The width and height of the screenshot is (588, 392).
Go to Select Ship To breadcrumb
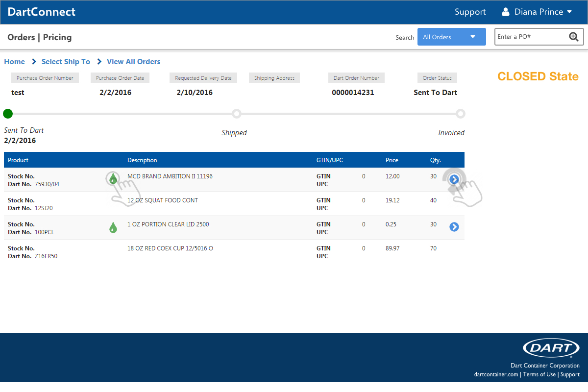coord(66,62)
